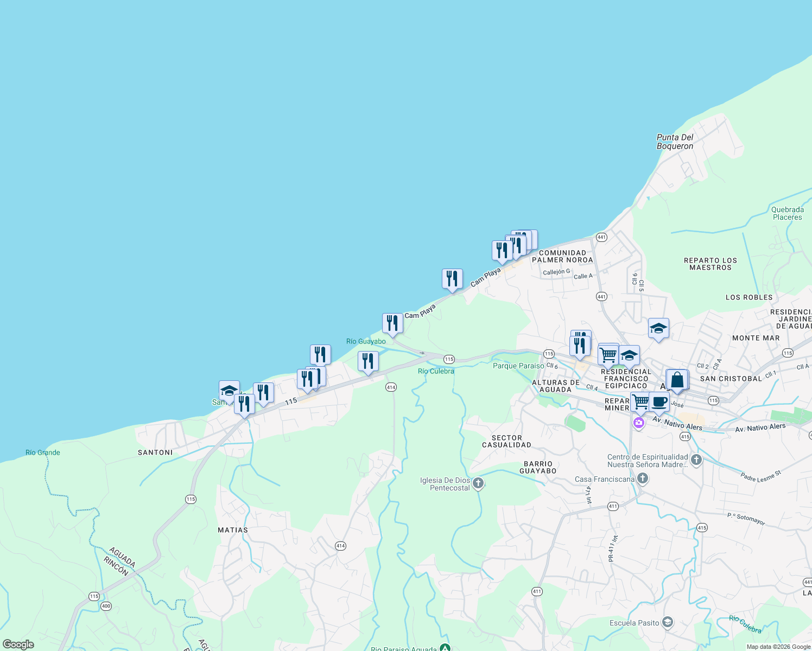This screenshot has height=651, width=812.
Task: Open the coffee cup place marker near Reparto Miner
Action: tap(658, 401)
